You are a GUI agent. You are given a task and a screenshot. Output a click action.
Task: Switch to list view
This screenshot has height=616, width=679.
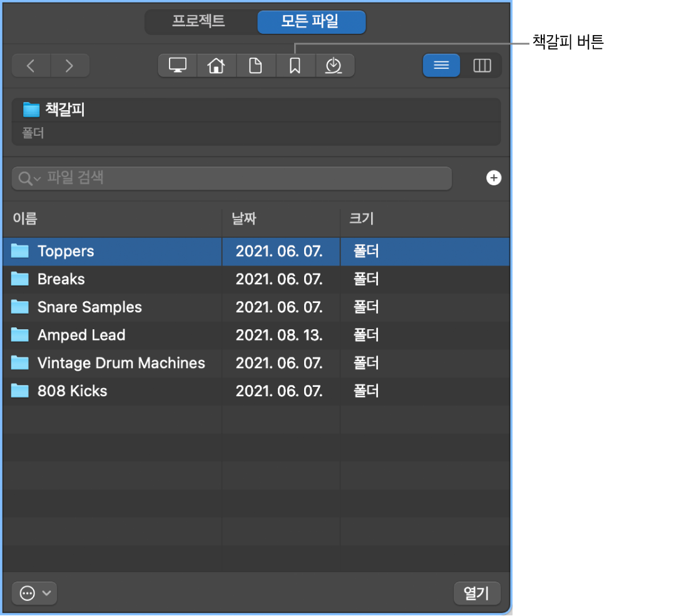441,66
